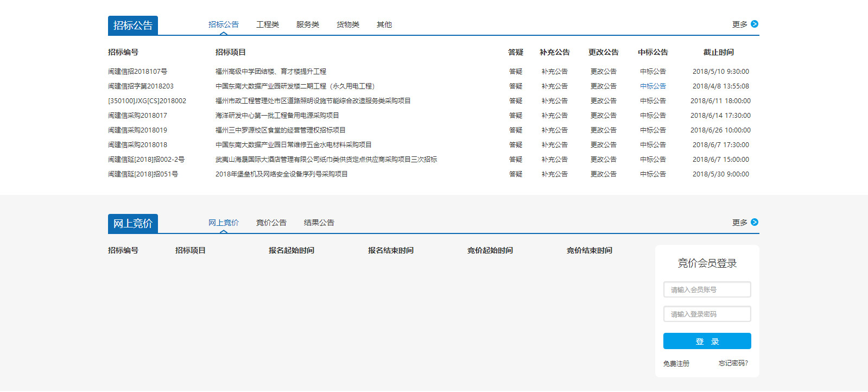Switch to the 服务类 tab

point(307,24)
